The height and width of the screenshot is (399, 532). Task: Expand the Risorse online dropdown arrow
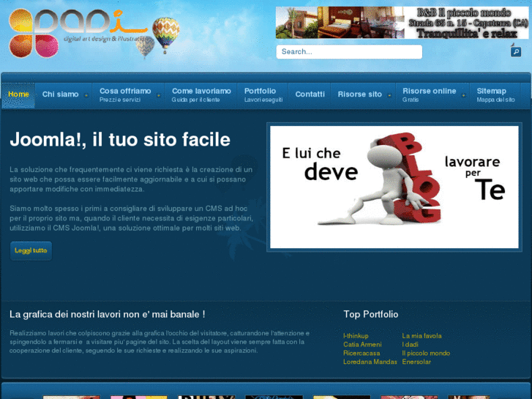pyautogui.click(x=463, y=95)
